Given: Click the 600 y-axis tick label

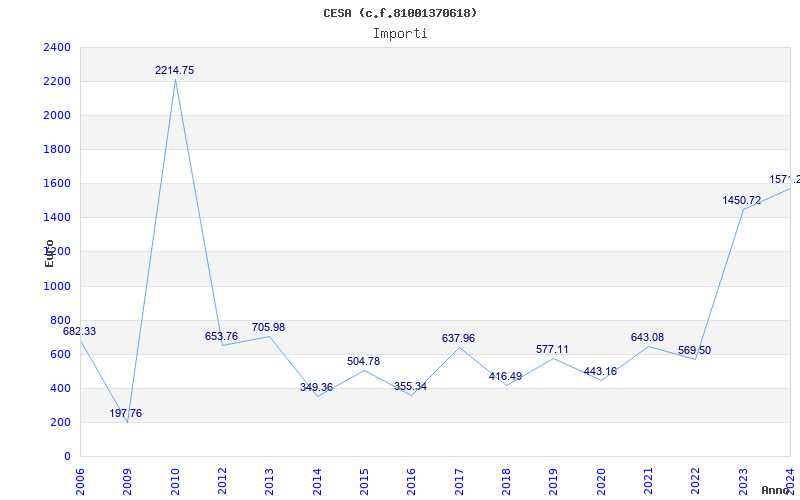Looking at the screenshot, I should (x=60, y=354).
